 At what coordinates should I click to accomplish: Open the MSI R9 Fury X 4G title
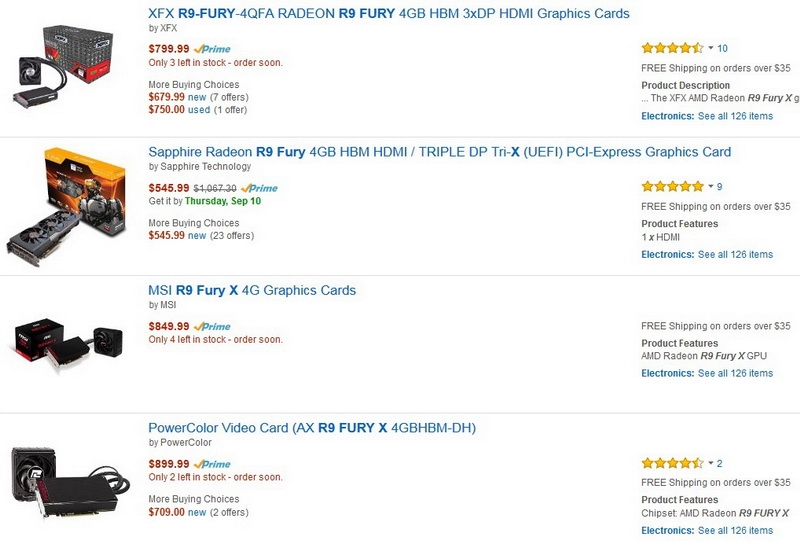pyautogui.click(x=252, y=290)
